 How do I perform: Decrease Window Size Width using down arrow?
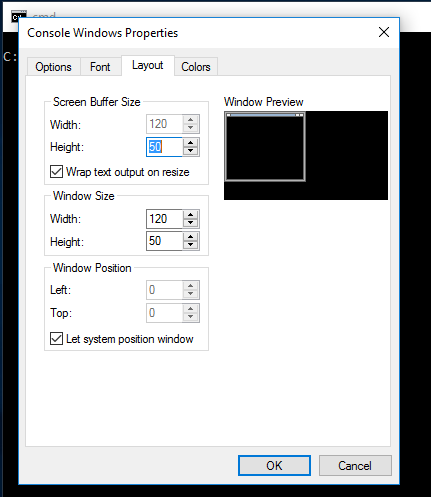[191, 223]
